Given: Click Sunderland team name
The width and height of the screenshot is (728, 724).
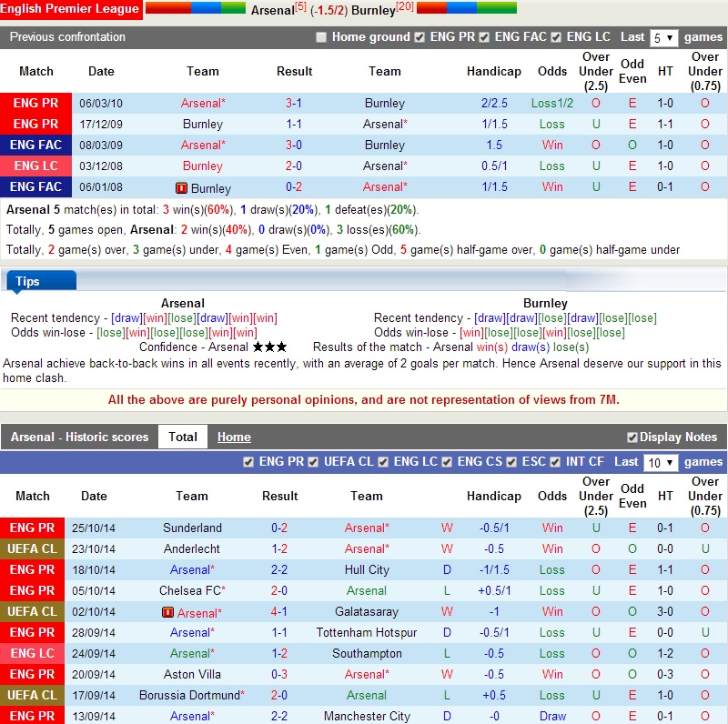Looking at the screenshot, I should pos(192,528).
